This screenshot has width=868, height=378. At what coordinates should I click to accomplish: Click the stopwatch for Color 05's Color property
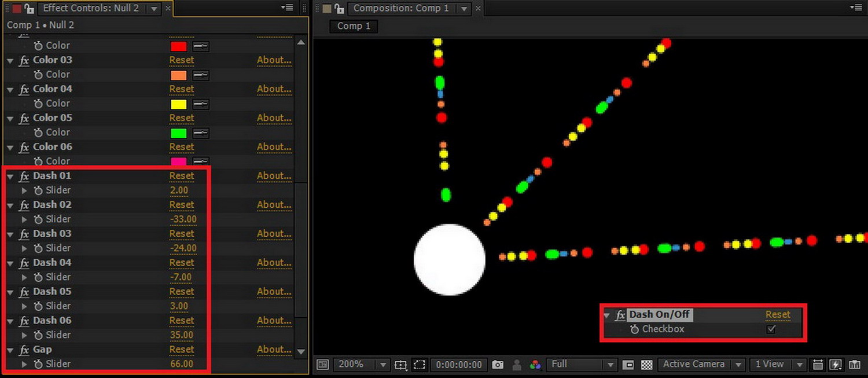(39, 133)
